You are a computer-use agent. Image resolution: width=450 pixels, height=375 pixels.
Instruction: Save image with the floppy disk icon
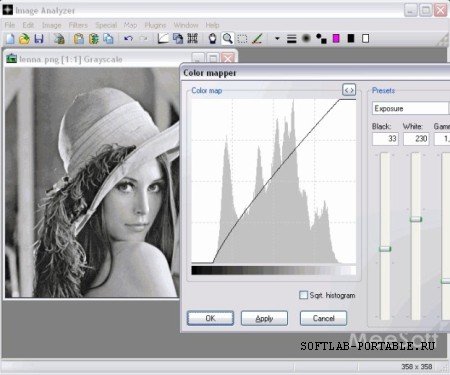(x=39, y=39)
